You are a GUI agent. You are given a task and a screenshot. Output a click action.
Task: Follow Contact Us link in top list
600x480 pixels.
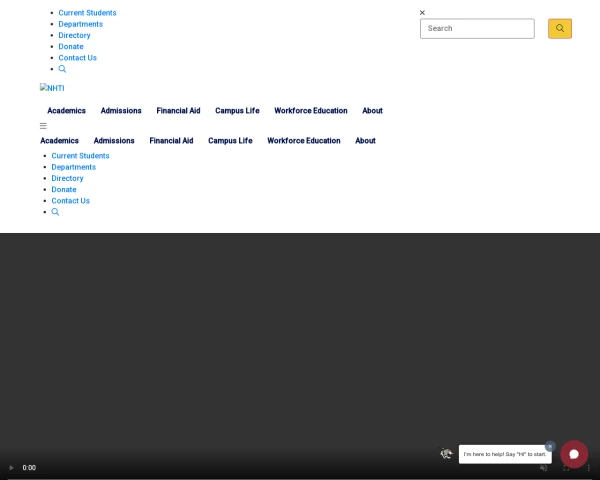pyautogui.click(x=78, y=58)
